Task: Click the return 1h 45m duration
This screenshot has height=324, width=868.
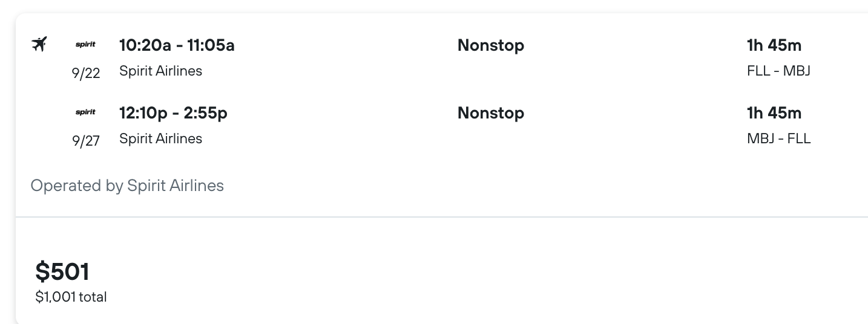Action: pos(774,113)
